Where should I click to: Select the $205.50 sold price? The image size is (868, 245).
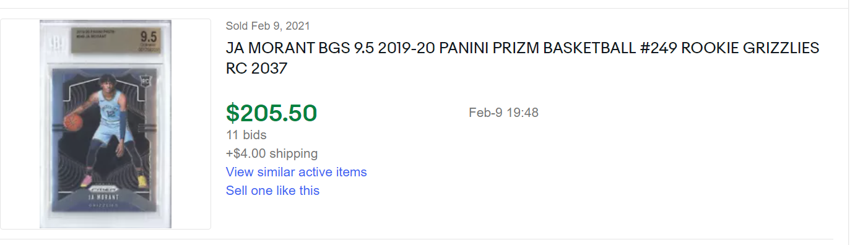tap(271, 113)
